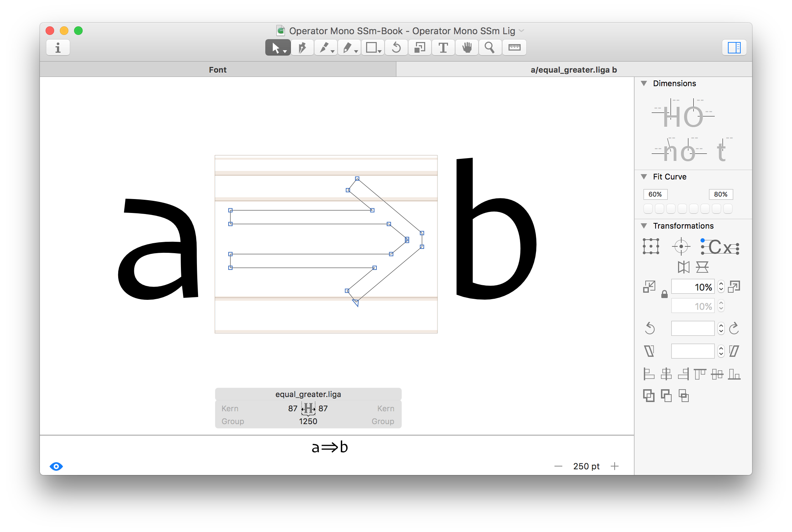
Task: Switch to the a/equal_greater.liga b tab
Action: pyautogui.click(x=573, y=70)
